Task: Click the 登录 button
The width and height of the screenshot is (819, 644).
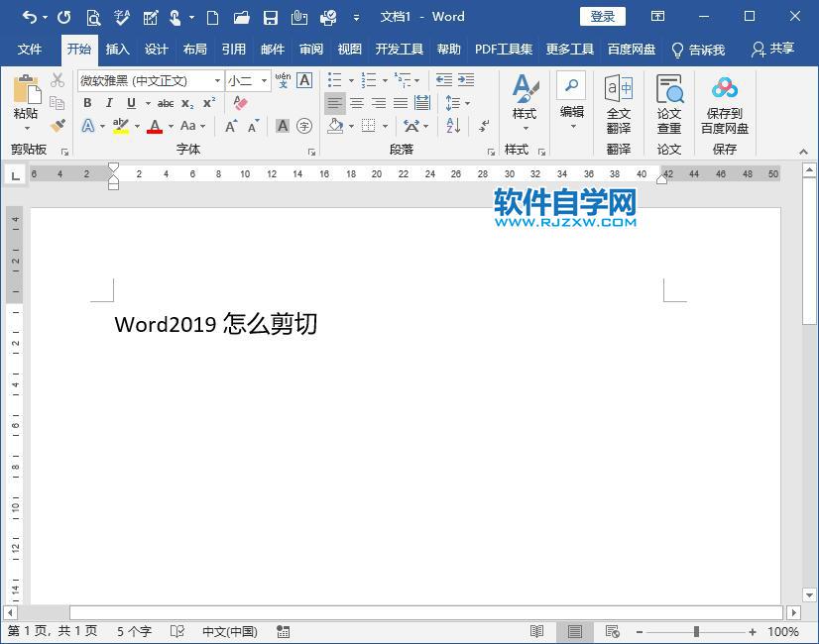Action: click(602, 16)
